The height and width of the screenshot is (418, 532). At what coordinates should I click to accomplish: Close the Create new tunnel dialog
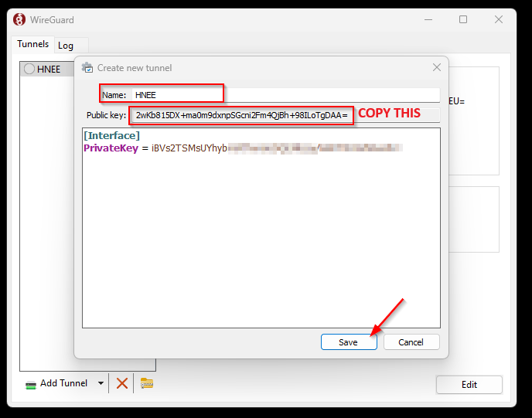[x=437, y=67]
